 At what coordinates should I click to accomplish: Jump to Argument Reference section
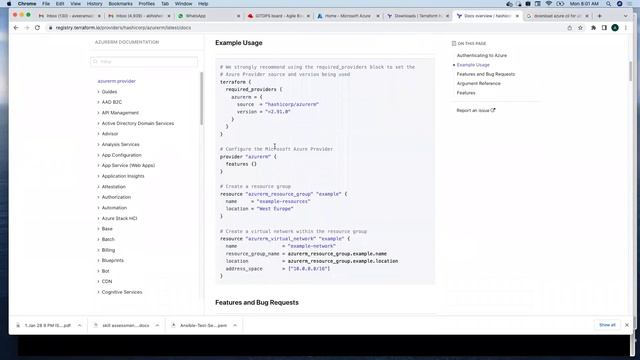[x=478, y=83]
